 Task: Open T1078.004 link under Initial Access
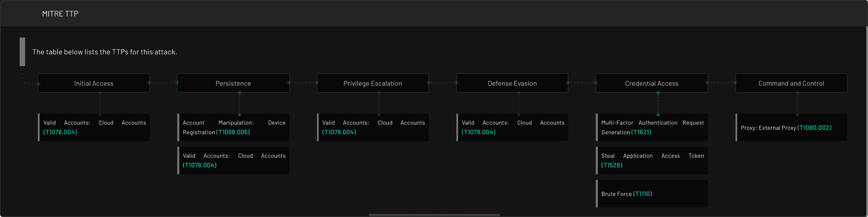[x=60, y=132]
